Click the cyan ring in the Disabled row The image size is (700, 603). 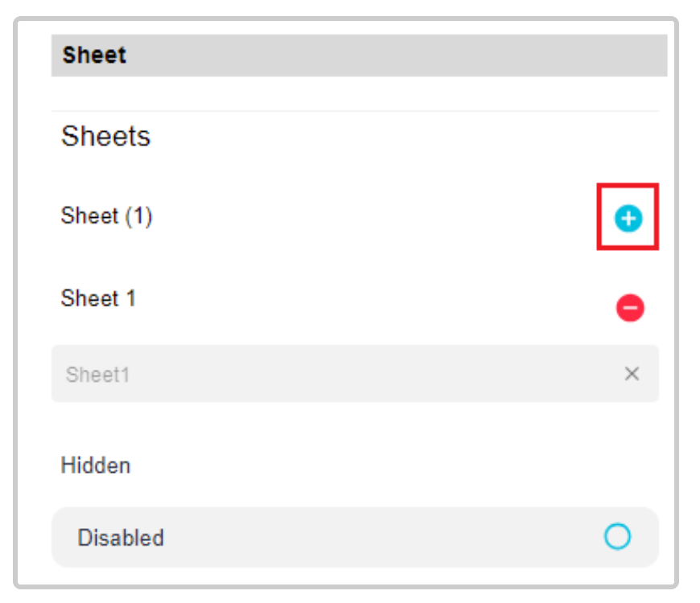(617, 536)
